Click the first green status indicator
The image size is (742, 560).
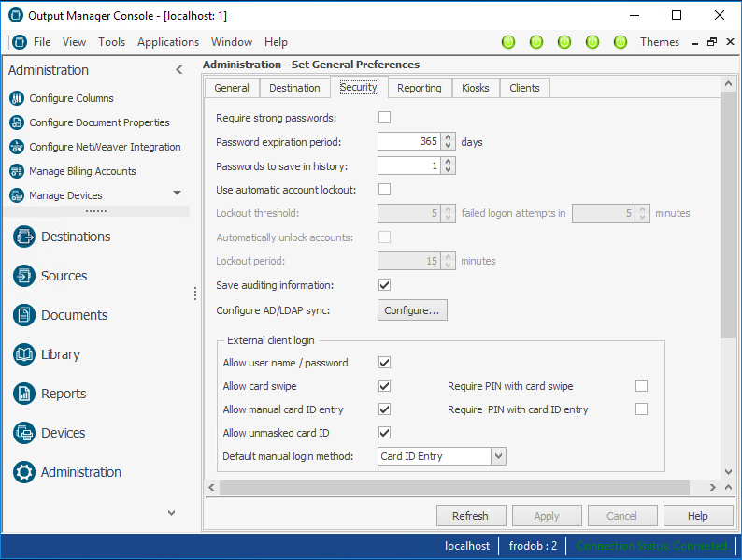point(508,42)
